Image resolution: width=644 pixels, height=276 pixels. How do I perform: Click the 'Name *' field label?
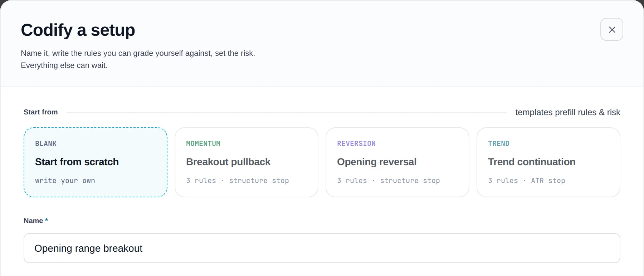[36, 221]
